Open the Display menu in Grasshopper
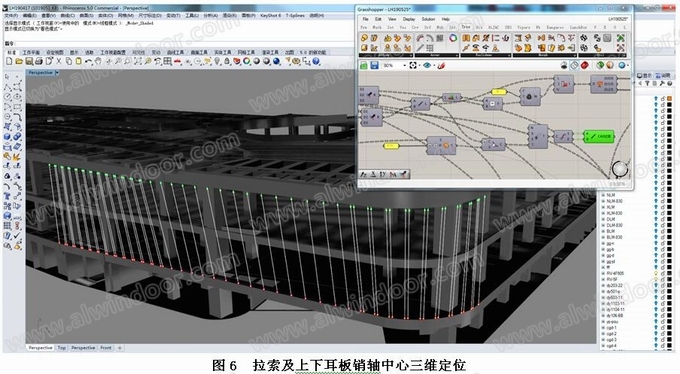This screenshot has height=374, width=680. point(409,19)
